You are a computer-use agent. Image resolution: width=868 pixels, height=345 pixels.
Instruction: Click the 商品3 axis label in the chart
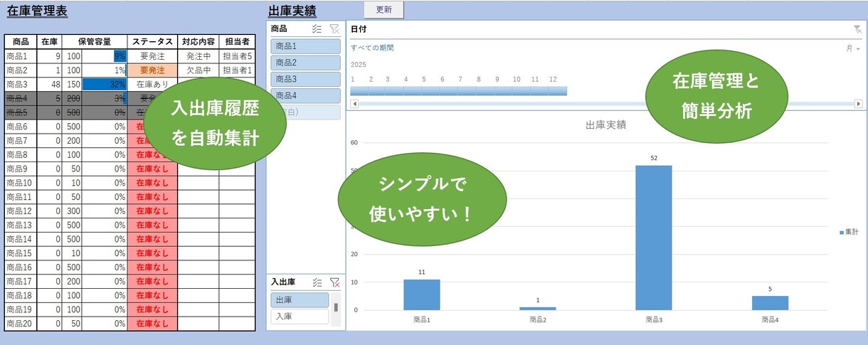point(654,320)
